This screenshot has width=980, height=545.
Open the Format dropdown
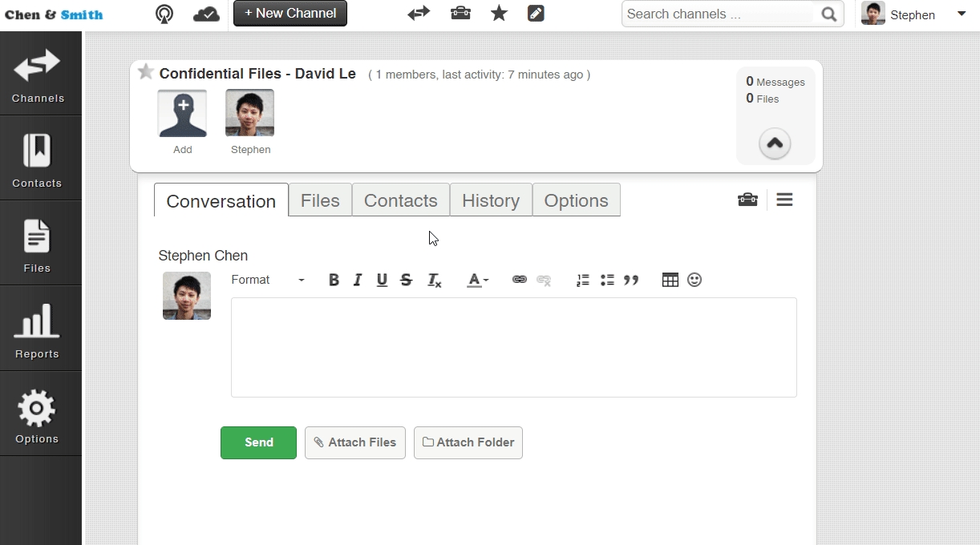click(x=265, y=280)
